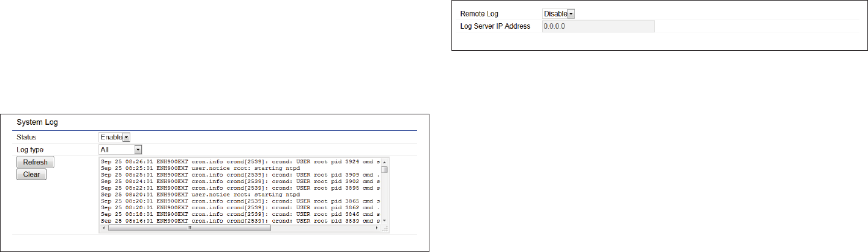Click the log's vertical scrollbar thumb
868x252 pixels.
(385, 169)
